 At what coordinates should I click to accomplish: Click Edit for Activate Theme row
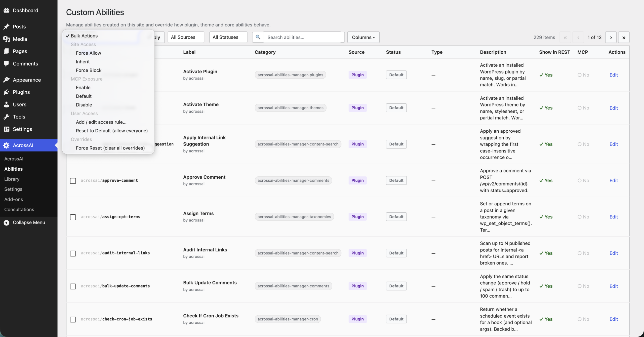(x=614, y=108)
